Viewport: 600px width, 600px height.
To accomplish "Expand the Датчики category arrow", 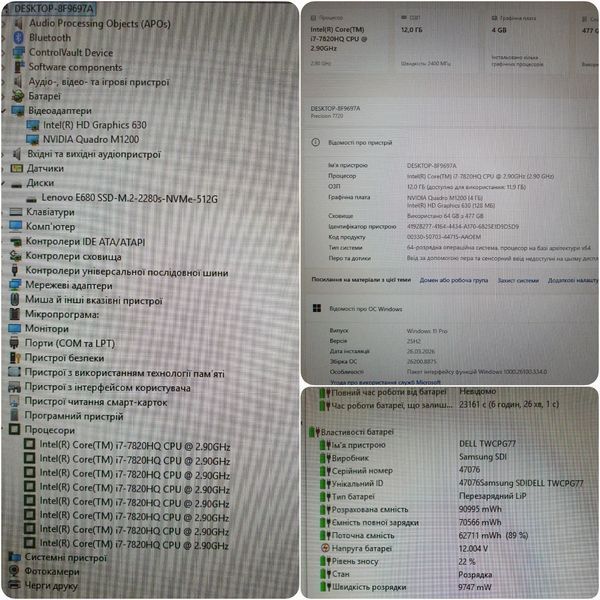I will (3, 169).
